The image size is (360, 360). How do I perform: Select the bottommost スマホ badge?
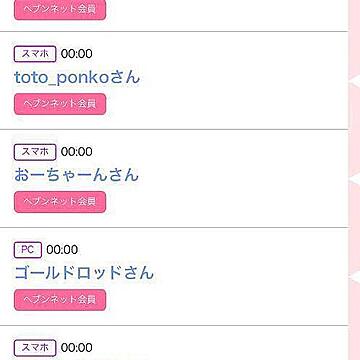pos(35,348)
